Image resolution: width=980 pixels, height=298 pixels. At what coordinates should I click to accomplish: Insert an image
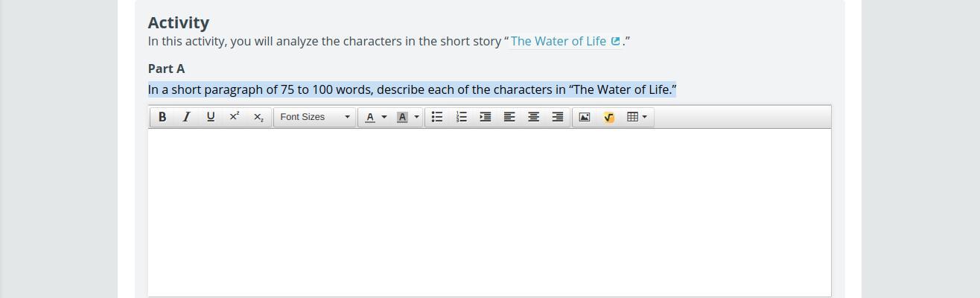coord(585,117)
